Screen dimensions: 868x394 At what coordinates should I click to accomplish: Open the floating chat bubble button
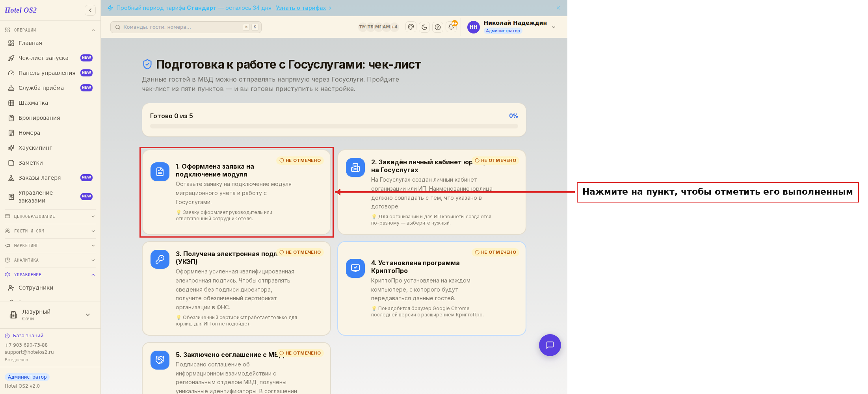tap(550, 345)
